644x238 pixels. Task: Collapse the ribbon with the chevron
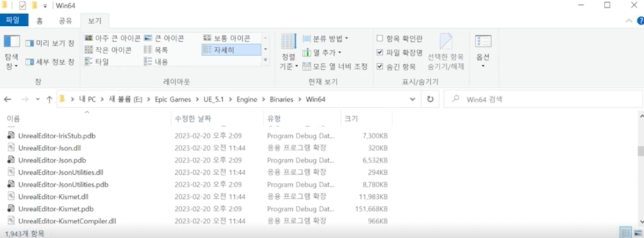click(629, 21)
